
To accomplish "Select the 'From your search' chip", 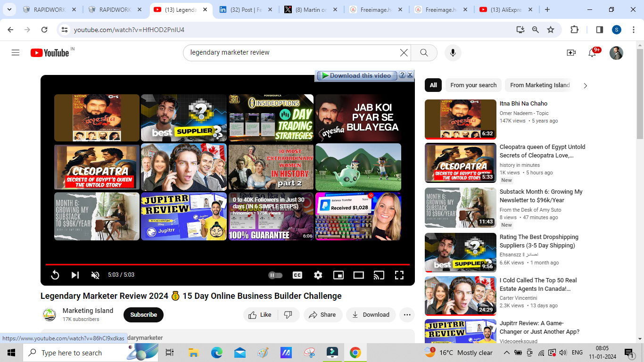I will pos(473,85).
